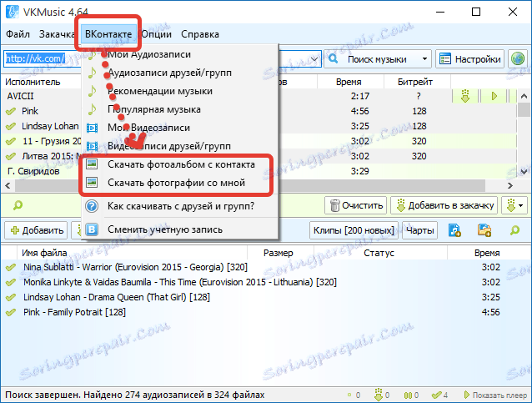Open Клипы [200 новых] button
The image size is (532, 403).
tap(354, 230)
